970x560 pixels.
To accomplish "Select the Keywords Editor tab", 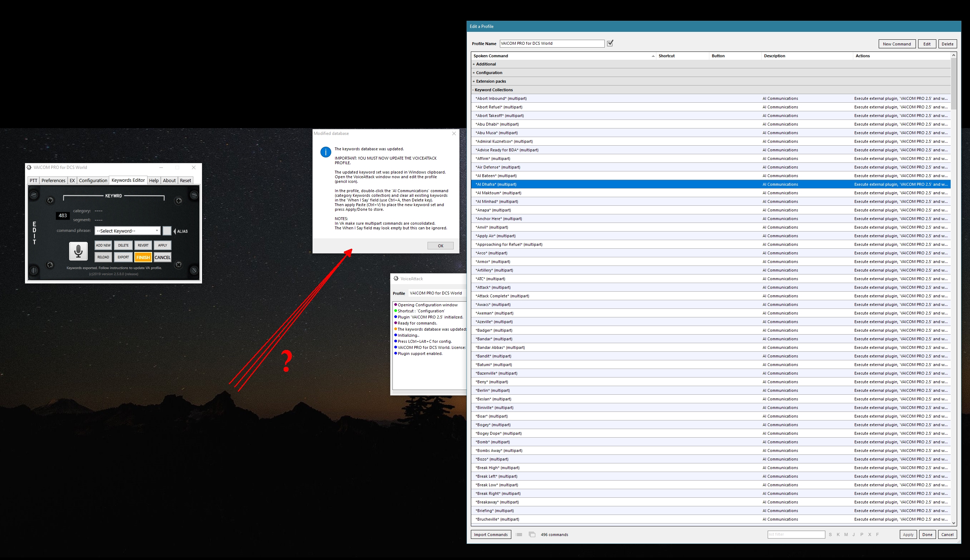I will coord(128,180).
